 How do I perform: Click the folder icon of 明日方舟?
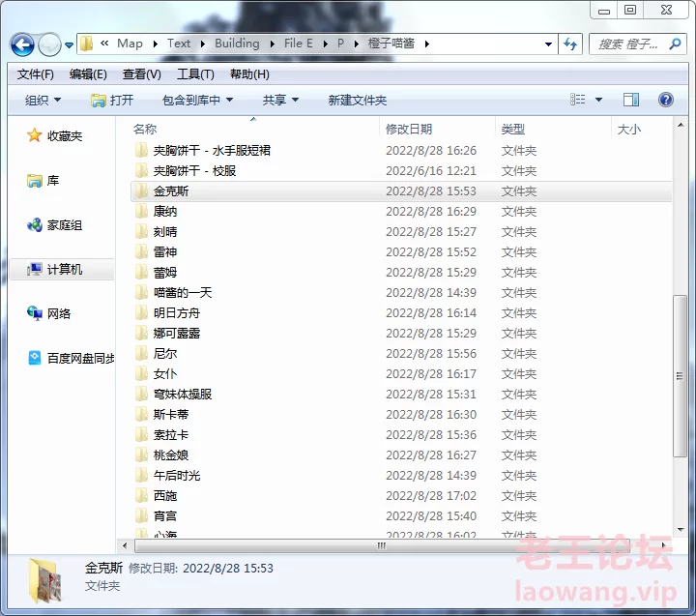[141, 313]
